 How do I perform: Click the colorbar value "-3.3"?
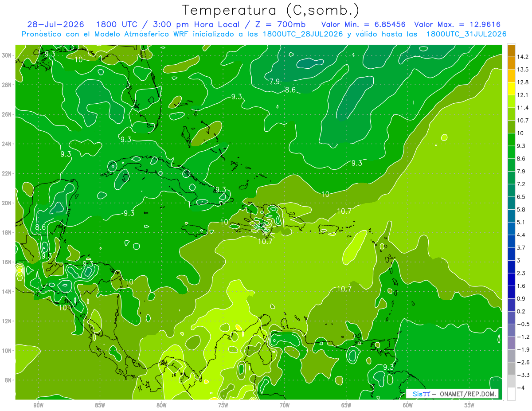pyautogui.click(x=523, y=375)
